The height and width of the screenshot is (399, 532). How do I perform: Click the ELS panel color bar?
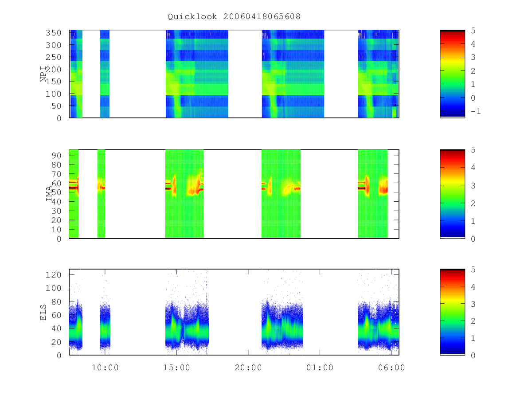coord(452,312)
